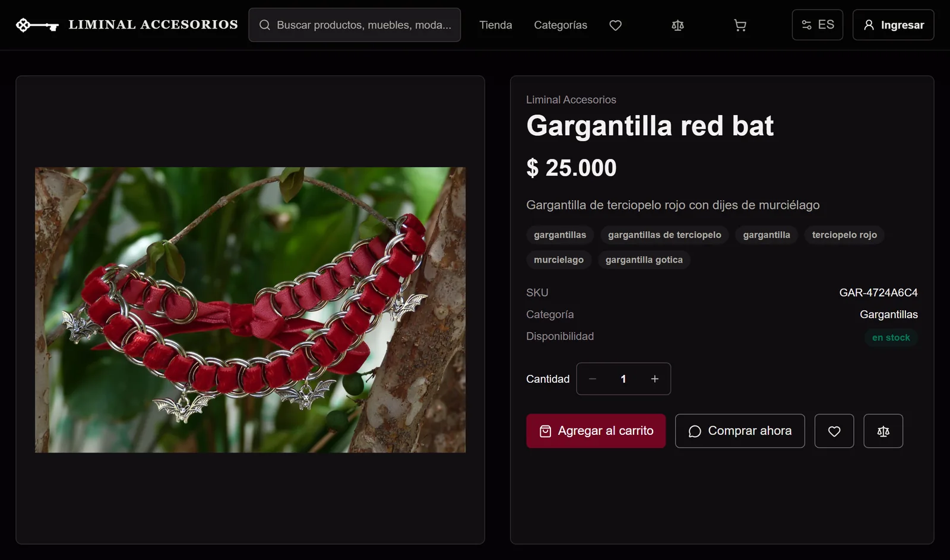Increase quantity with the plus button
The height and width of the screenshot is (560, 950).
point(655,378)
